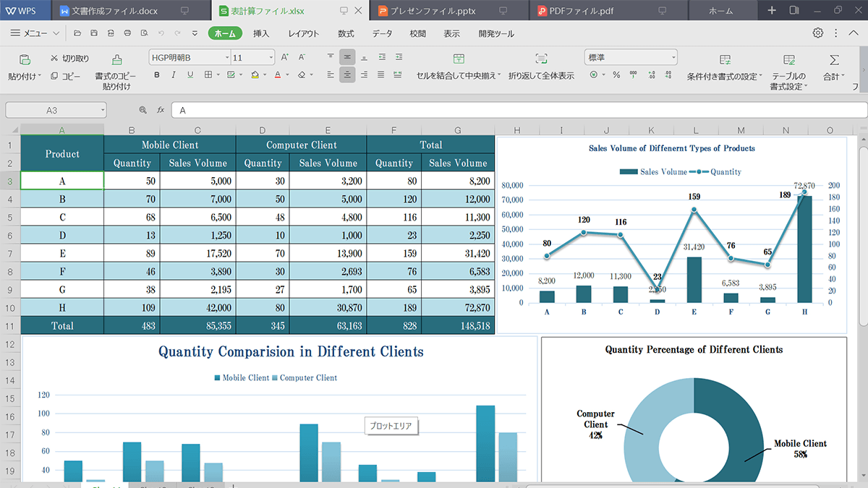Switch to the 挿入 ribbon tab

[261, 33]
